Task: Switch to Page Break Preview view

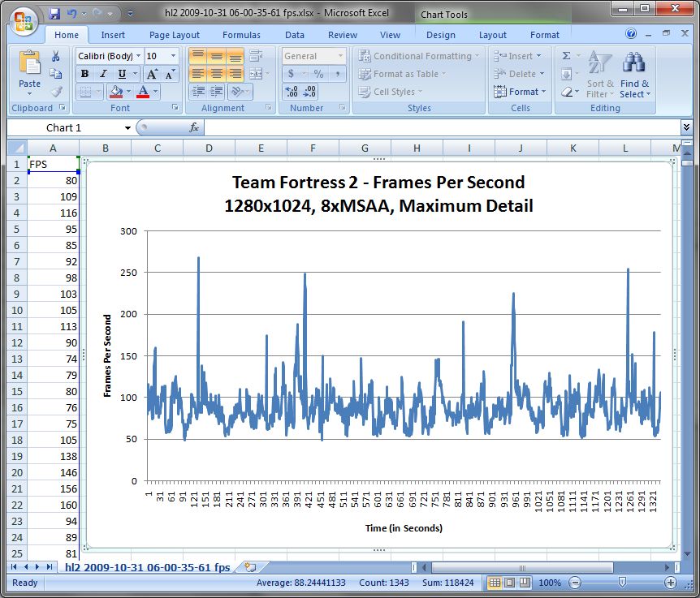Action: click(x=525, y=583)
